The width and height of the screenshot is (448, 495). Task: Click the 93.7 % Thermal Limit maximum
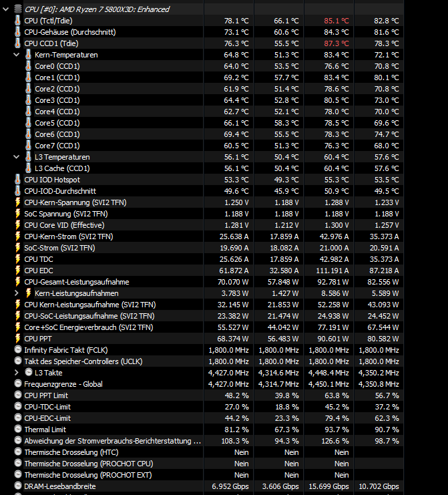pyautogui.click(x=337, y=430)
